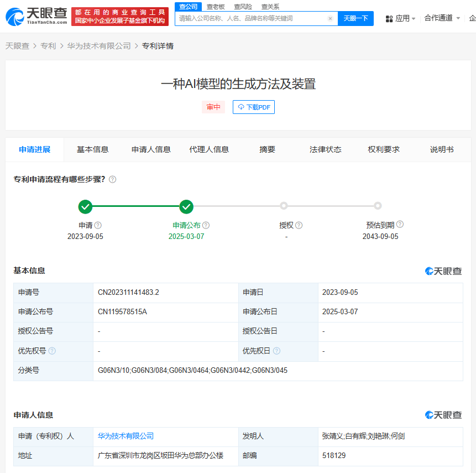Switch to the 查风险 search tab
The image size is (476, 473).
pyautogui.click(x=243, y=7)
